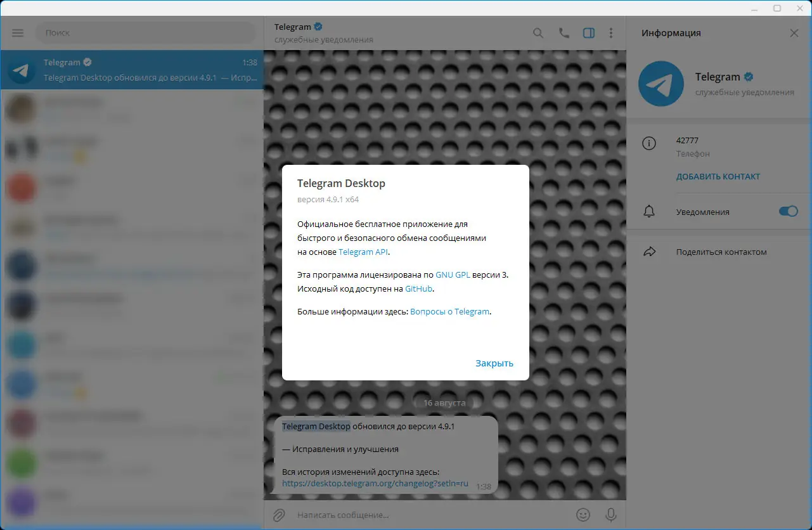
Task: Focus the Поиск search field
Action: point(146,32)
